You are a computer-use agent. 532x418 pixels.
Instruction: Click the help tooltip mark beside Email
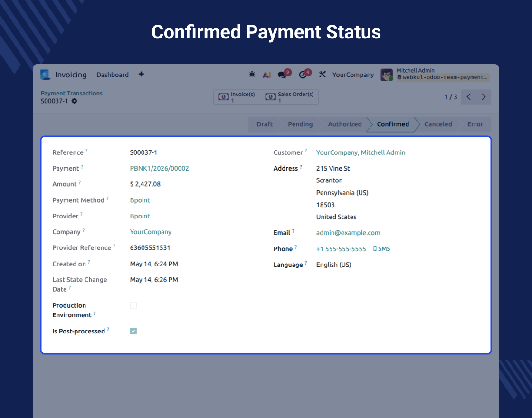(x=293, y=231)
